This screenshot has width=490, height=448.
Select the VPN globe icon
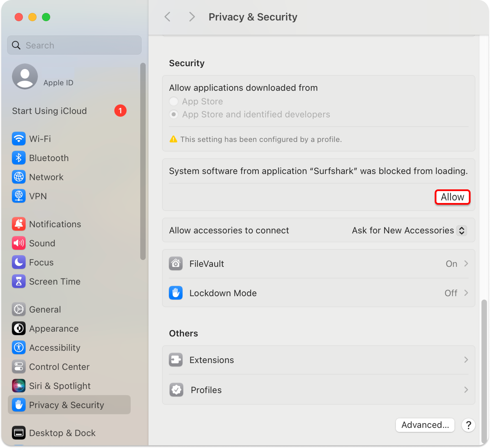pos(19,196)
